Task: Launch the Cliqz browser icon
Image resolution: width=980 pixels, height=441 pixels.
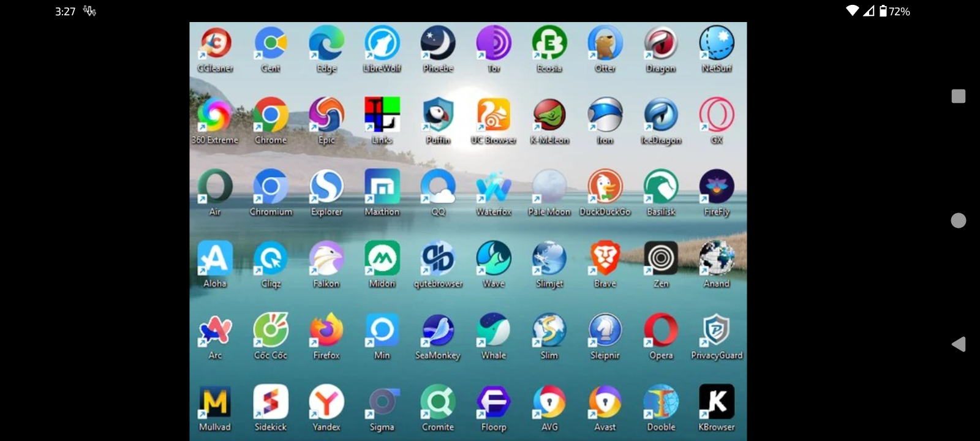Action: (x=271, y=258)
